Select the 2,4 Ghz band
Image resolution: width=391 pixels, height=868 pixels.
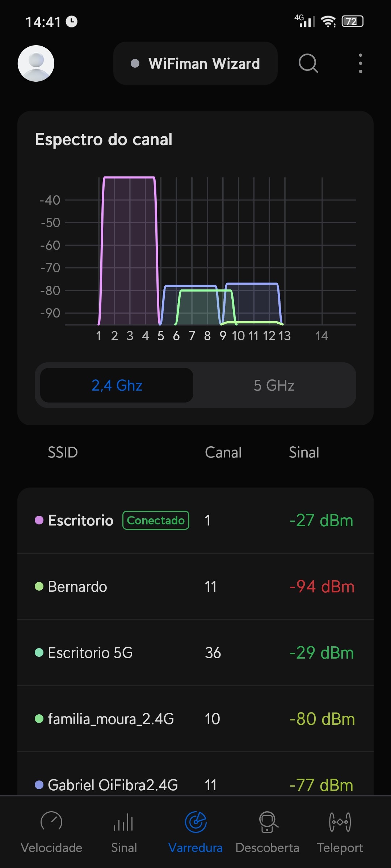tap(117, 386)
